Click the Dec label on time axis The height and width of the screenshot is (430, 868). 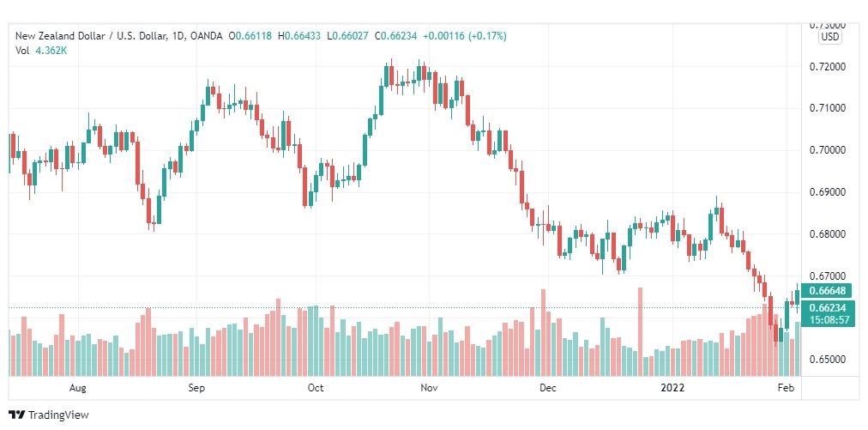point(547,388)
